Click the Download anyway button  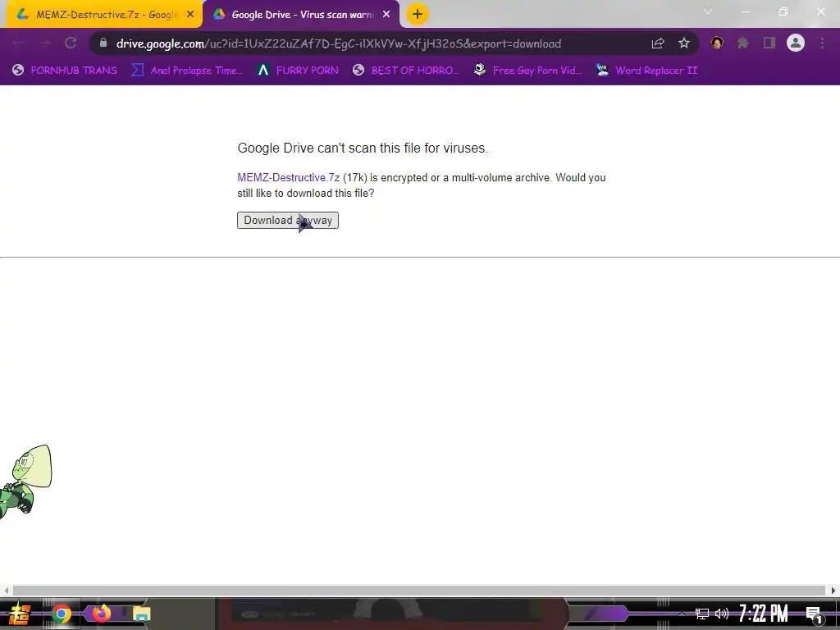[288, 220]
